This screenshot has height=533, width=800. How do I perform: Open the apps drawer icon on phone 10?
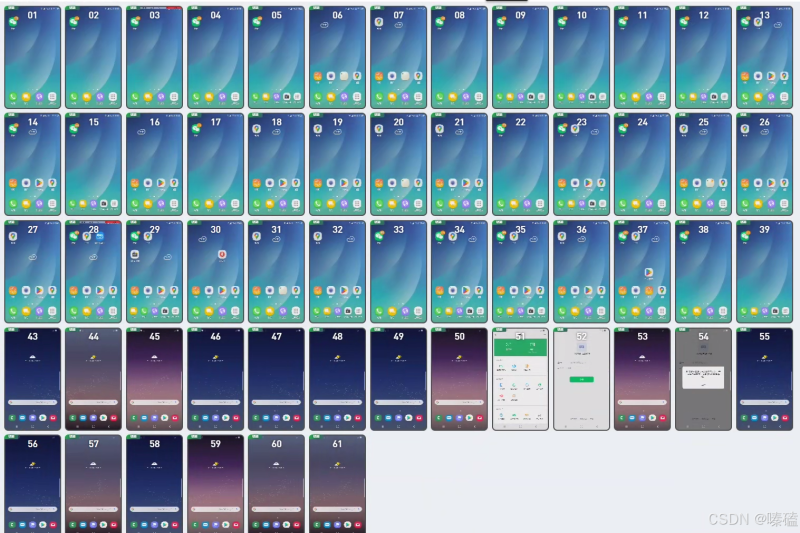coord(603,96)
